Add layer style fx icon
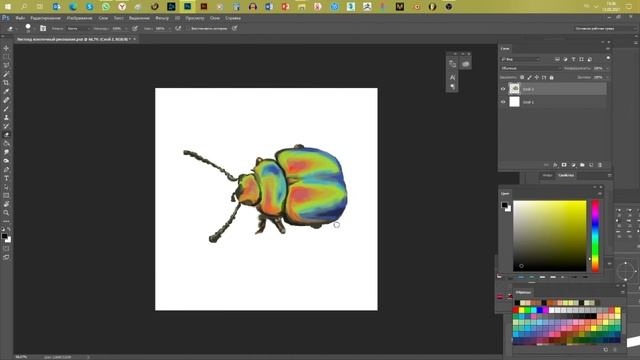 coord(555,165)
